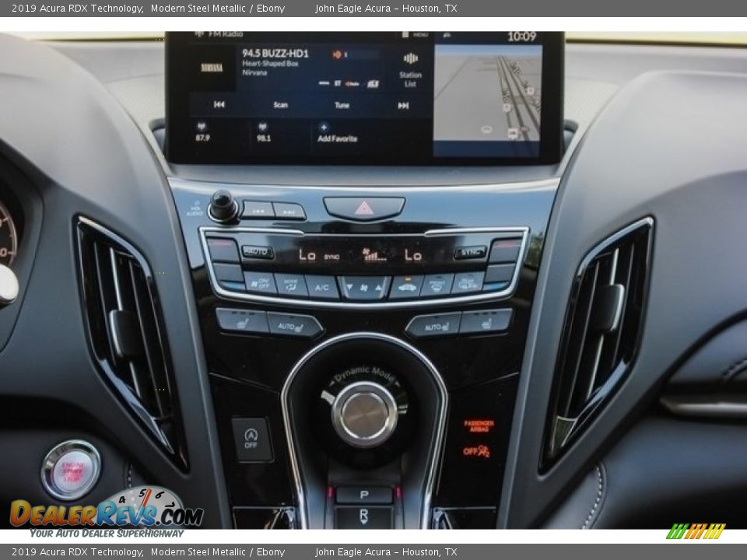Increase fan speed with the up arrow icon
747x560 pixels.
click(379, 286)
